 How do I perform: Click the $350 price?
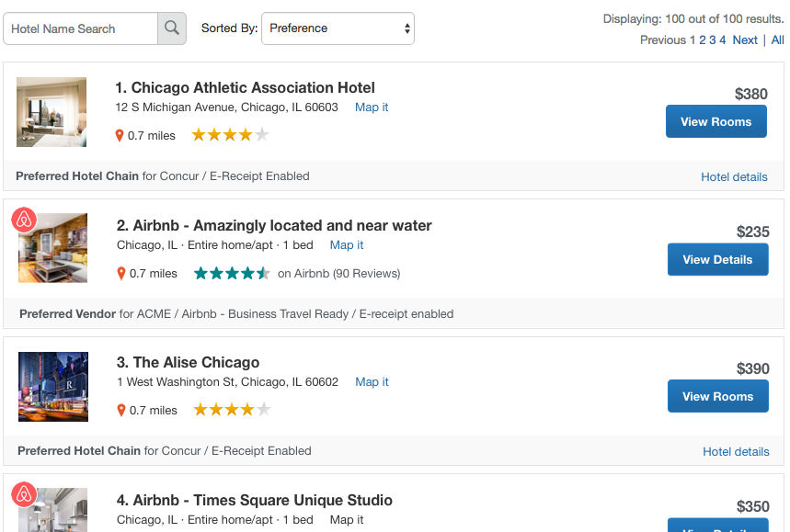click(752, 506)
